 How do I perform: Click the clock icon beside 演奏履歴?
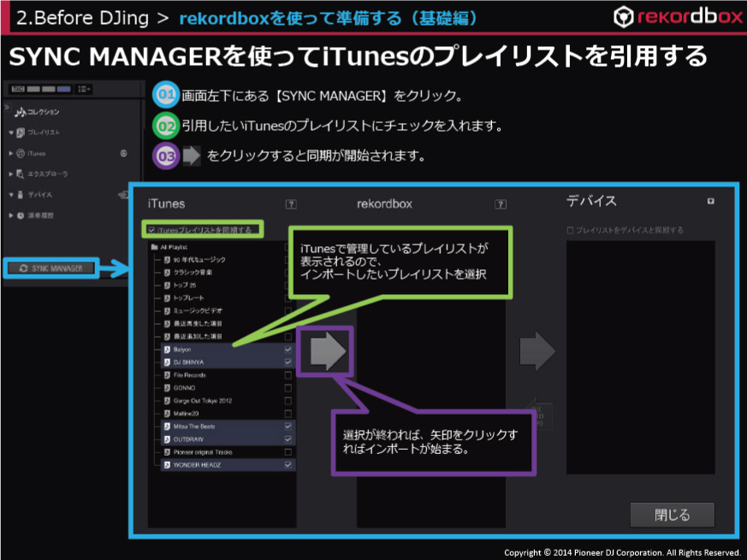point(21,215)
